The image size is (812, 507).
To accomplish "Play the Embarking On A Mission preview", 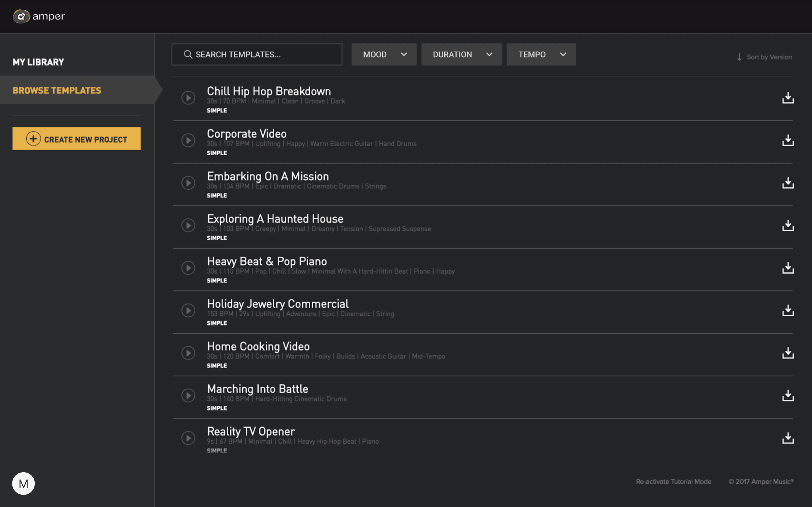I will pos(188,183).
